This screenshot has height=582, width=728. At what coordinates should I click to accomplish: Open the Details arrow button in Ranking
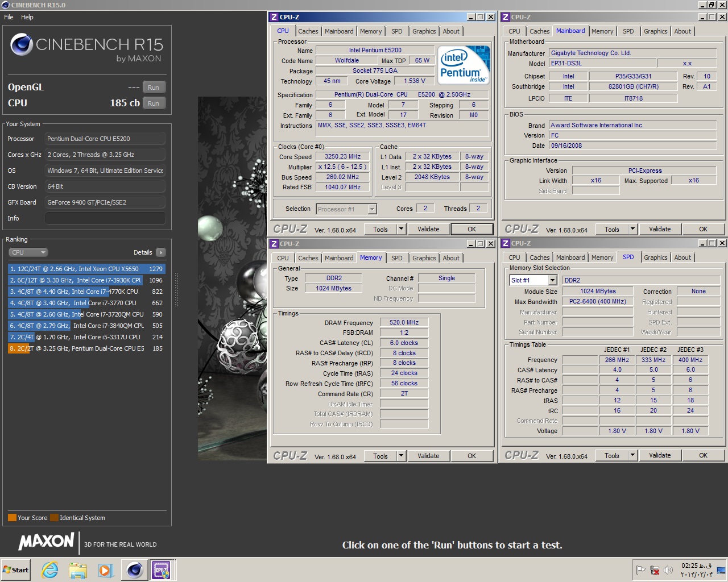(160, 252)
